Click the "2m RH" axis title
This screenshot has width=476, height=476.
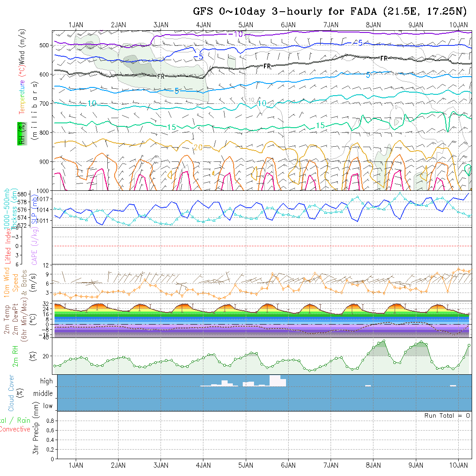coord(15,356)
